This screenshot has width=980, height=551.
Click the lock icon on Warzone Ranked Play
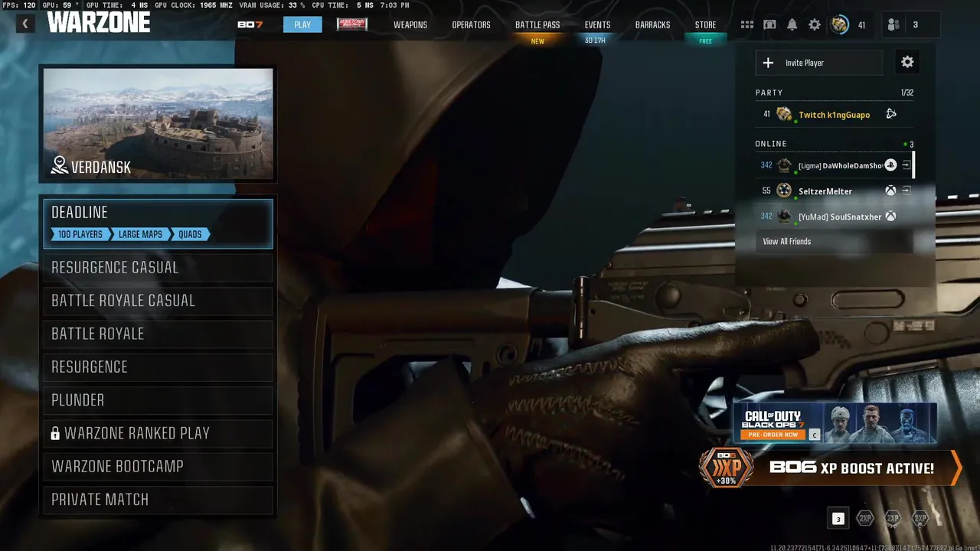pyautogui.click(x=55, y=434)
